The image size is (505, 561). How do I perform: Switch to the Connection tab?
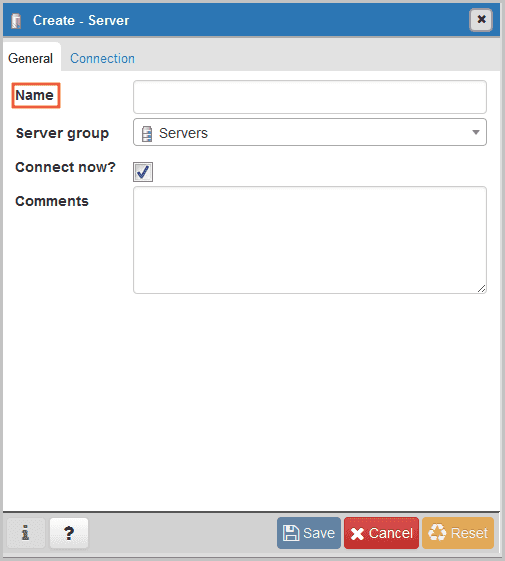102,58
